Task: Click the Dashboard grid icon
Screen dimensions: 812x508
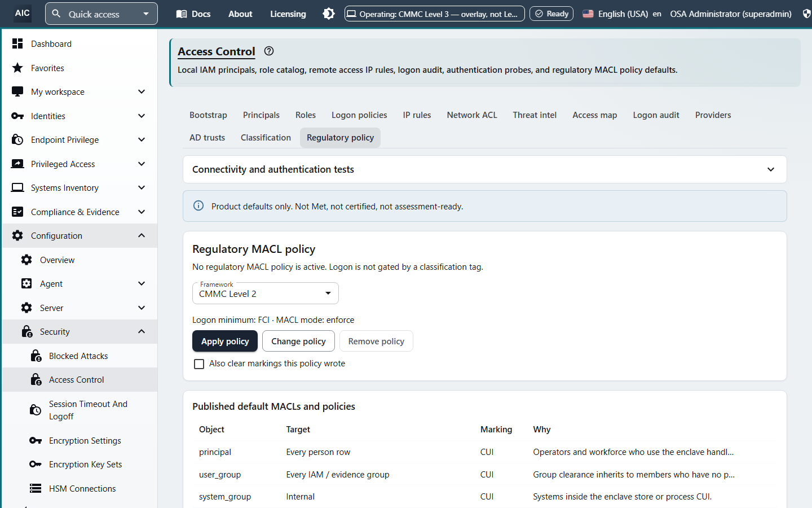Action: tap(17, 43)
